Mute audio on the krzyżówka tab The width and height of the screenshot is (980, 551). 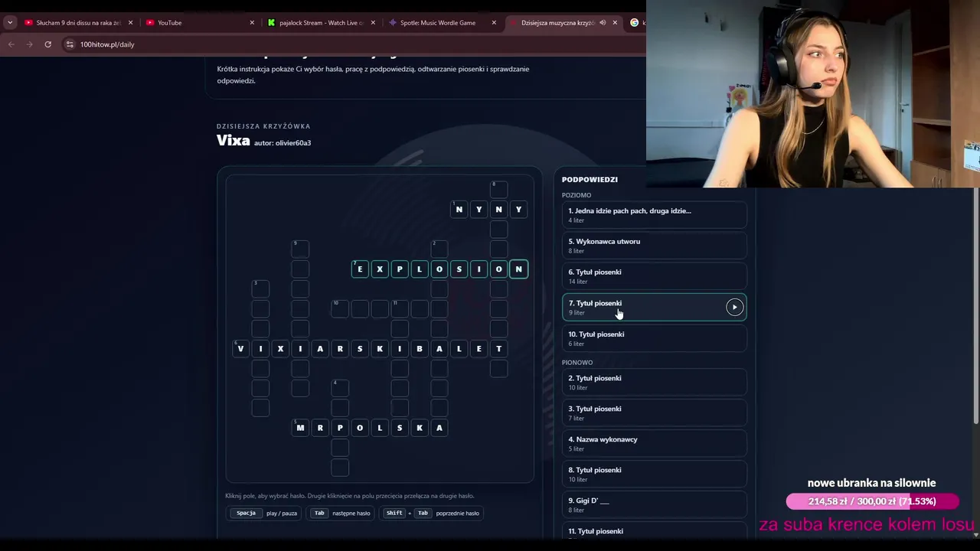[603, 23]
